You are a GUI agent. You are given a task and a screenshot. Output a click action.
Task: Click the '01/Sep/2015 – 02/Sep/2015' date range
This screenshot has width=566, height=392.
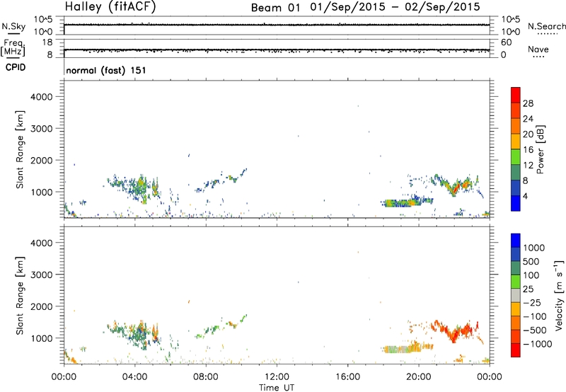[x=395, y=7]
